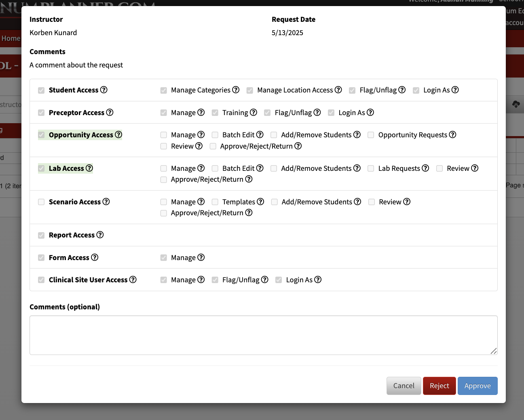524x420 pixels.
Task: Click help icon for Form Manage
Action: [x=201, y=257]
